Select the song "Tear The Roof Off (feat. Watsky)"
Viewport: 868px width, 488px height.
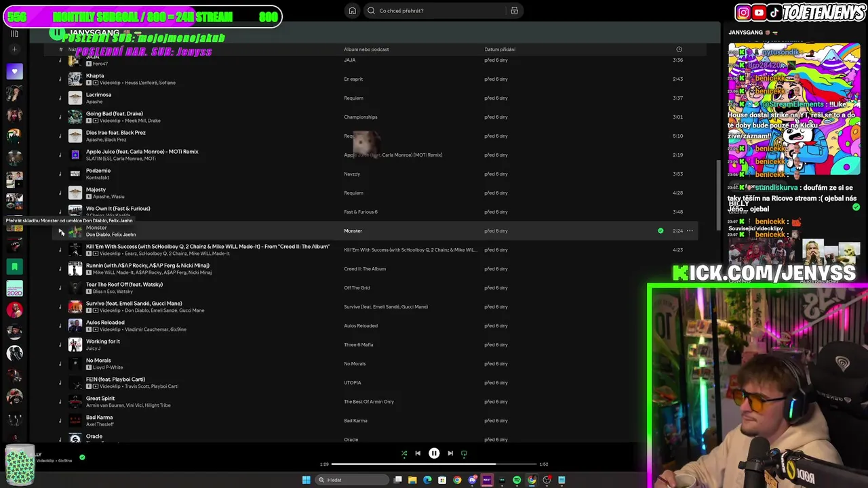[x=125, y=285]
